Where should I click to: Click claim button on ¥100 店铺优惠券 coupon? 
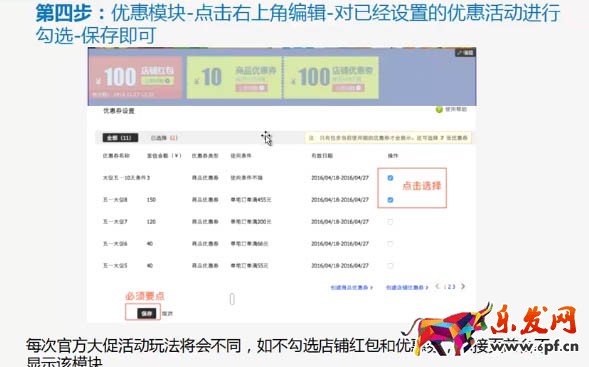pos(348,88)
